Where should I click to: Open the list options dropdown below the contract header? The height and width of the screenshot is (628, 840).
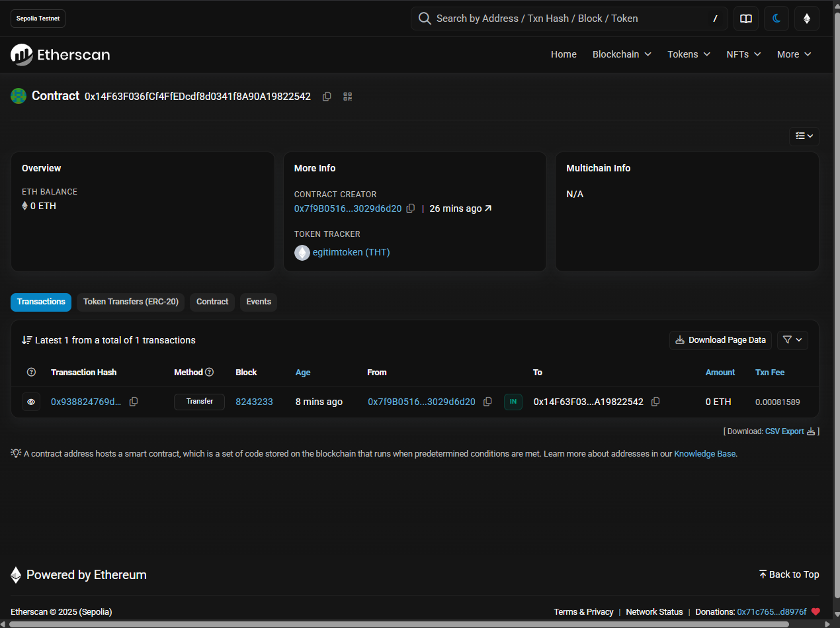804,136
